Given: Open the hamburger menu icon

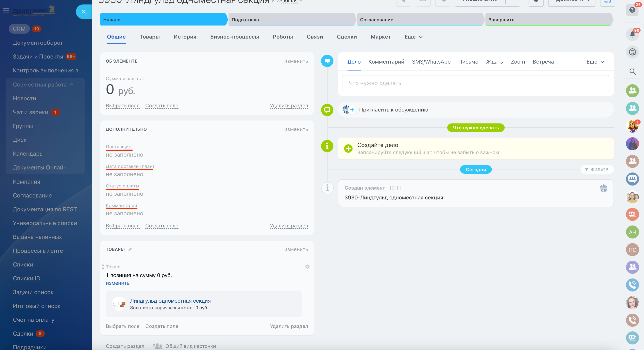Looking at the screenshot, I should click(x=6, y=10).
